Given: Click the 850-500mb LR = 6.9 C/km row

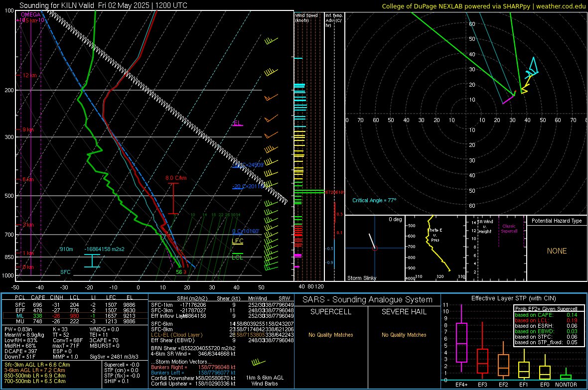Looking at the screenshot, I should (x=35, y=376).
